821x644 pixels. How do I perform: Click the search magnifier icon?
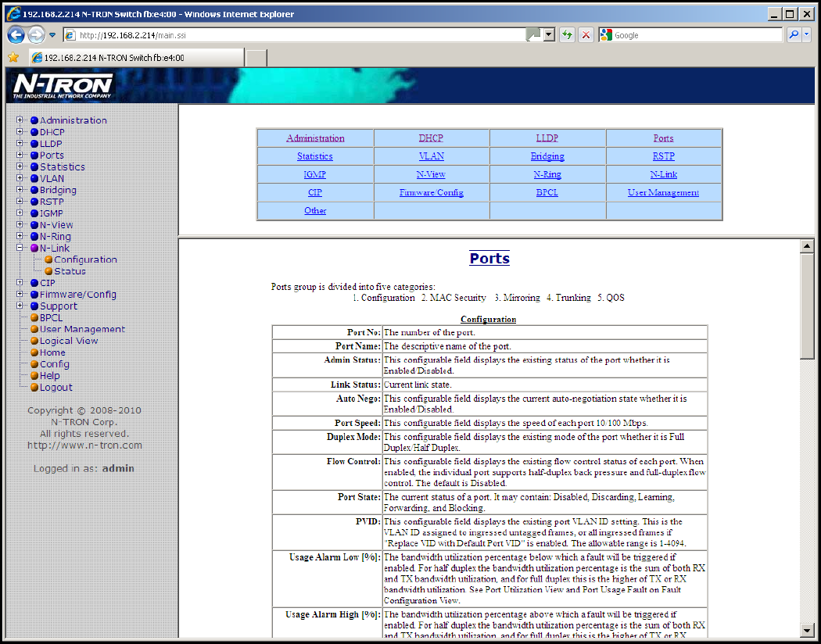[793, 35]
